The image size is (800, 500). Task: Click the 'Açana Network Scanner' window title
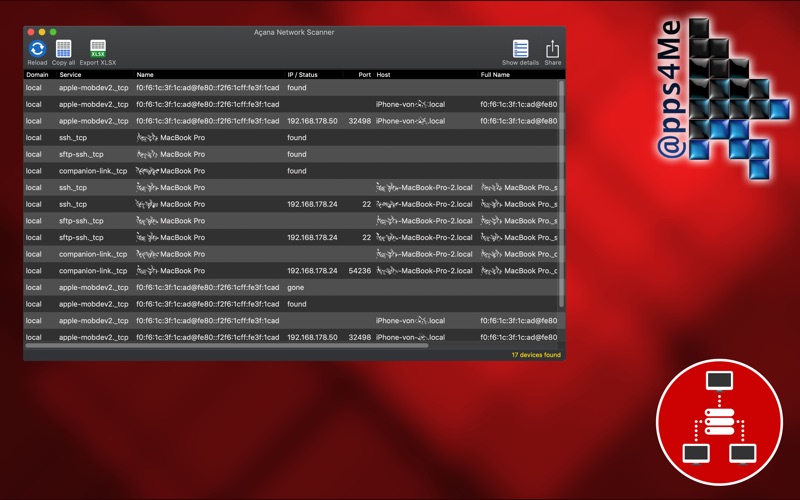click(x=294, y=32)
